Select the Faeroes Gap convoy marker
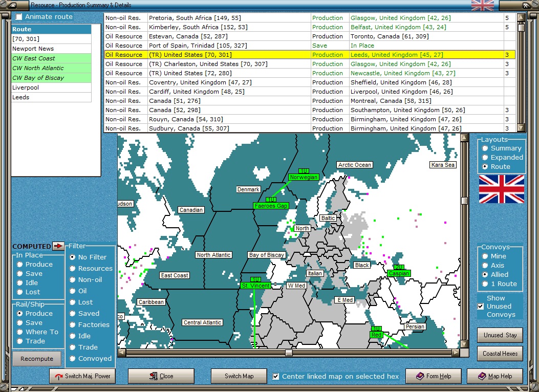 (271, 205)
